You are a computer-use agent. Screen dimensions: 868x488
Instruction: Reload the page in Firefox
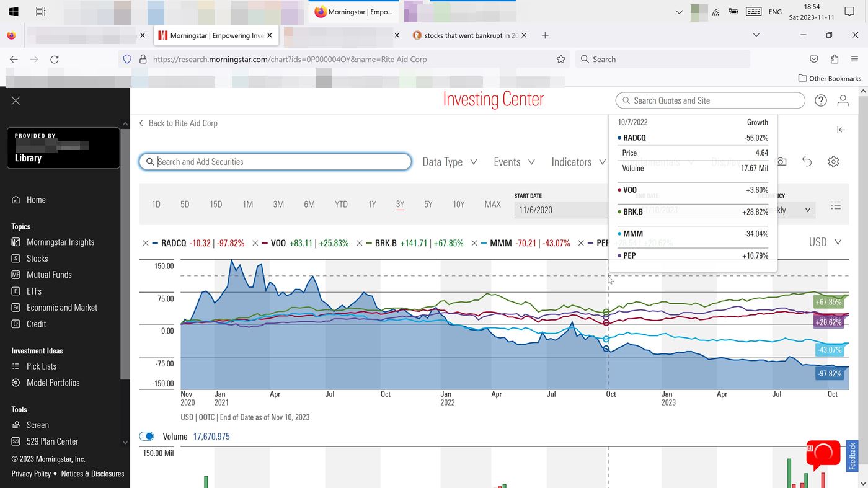(55, 60)
